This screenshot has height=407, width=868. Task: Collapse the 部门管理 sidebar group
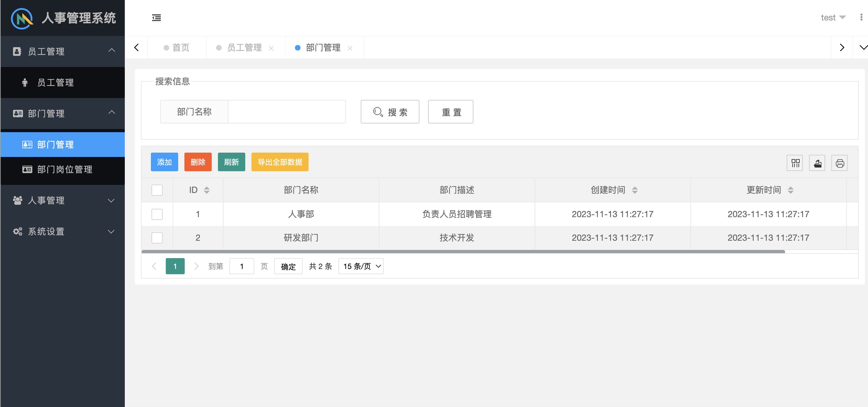pos(63,114)
